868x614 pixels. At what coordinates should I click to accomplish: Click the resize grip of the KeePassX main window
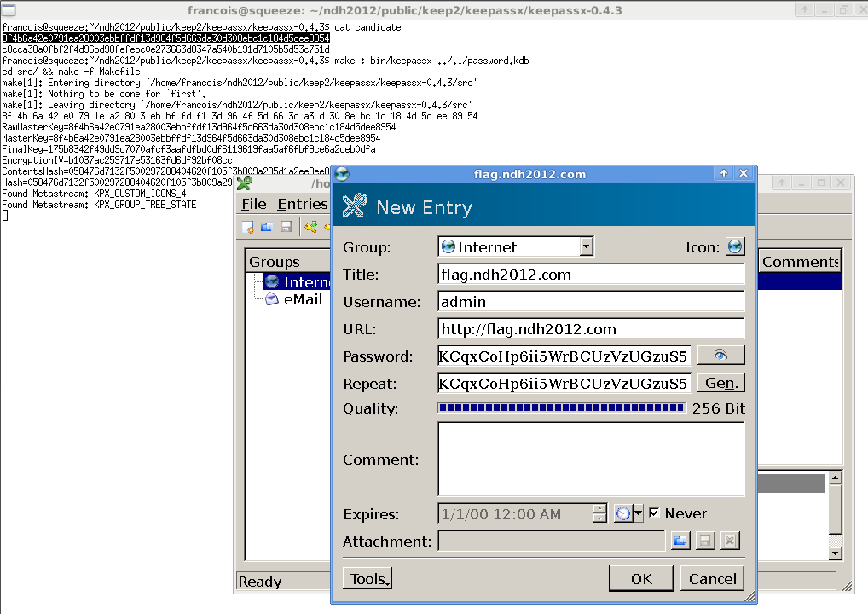[847, 587]
